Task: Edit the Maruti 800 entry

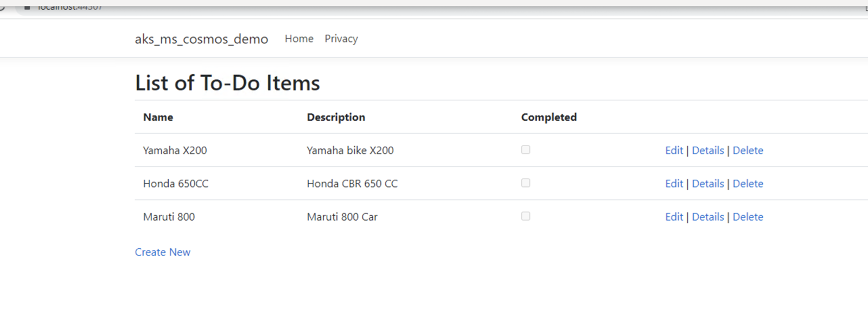Action: tap(673, 216)
